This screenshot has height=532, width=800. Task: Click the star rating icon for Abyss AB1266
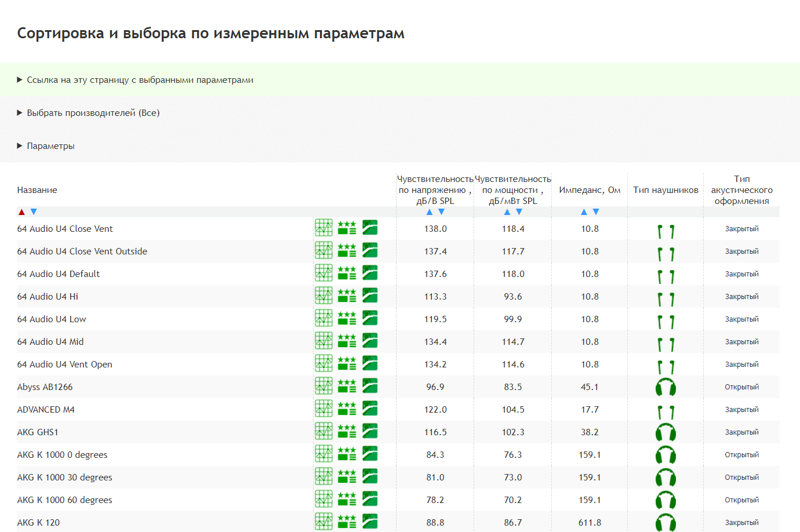coord(347,386)
